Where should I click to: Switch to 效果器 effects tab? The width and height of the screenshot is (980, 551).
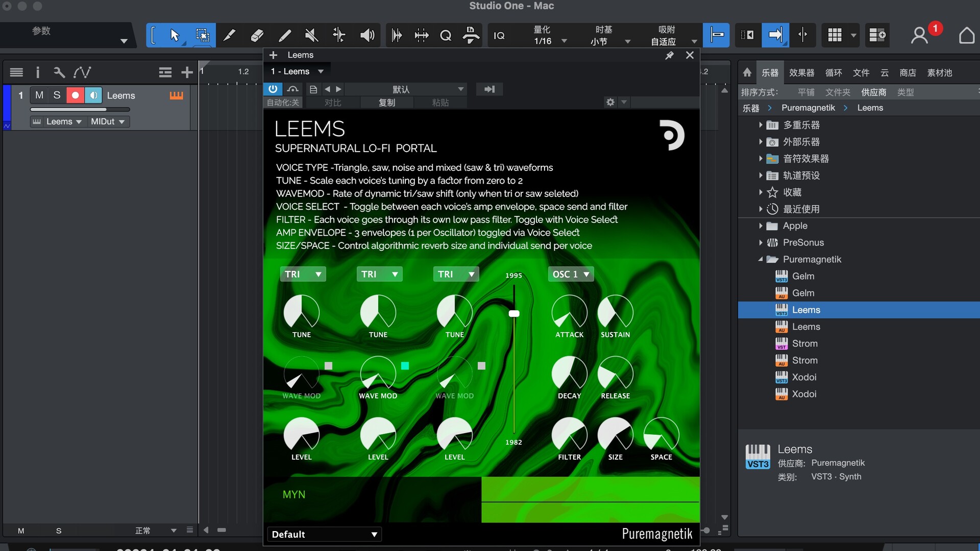pyautogui.click(x=801, y=72)
